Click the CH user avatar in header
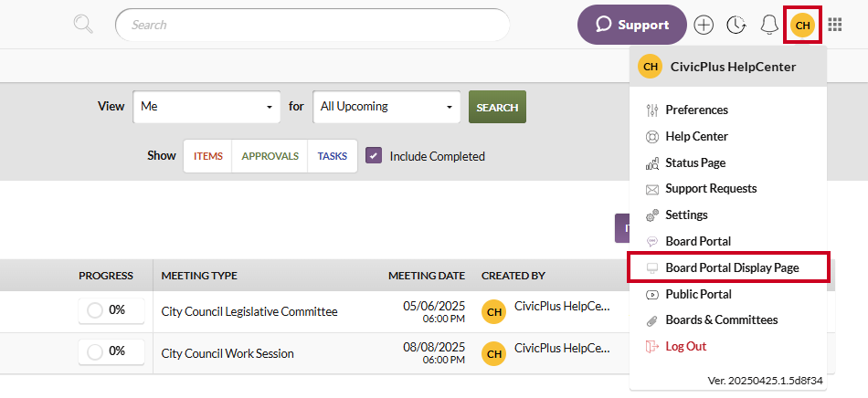The image size is (868, 398). click(803, 25)
